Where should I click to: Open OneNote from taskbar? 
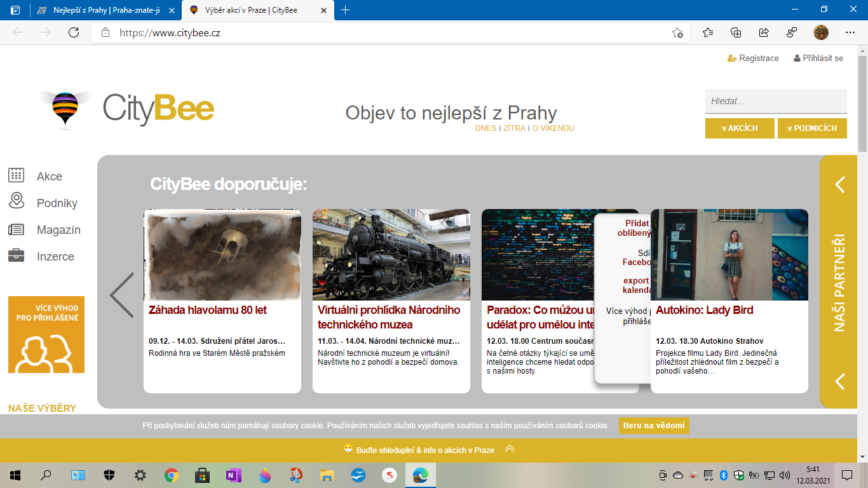[233, 475]
